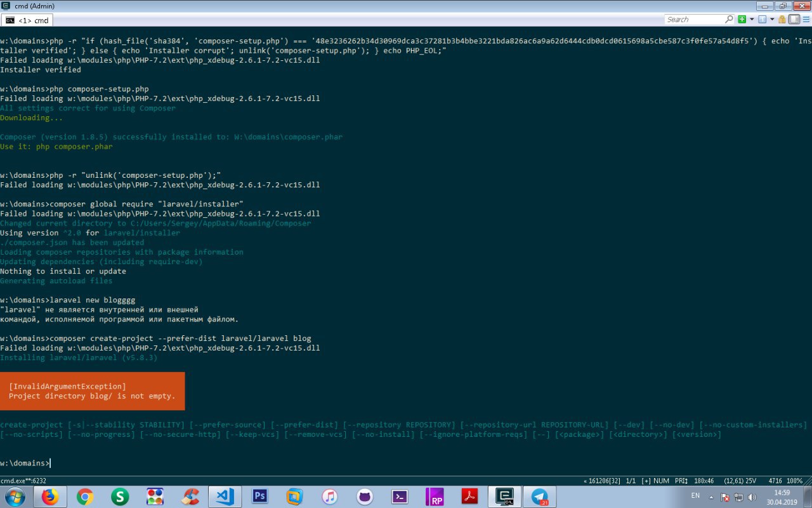This screenshot has height=508, width=812.
Task: Click 'Installing laravel/laravel (v5.8.3)' line
Action: point(79,358)
